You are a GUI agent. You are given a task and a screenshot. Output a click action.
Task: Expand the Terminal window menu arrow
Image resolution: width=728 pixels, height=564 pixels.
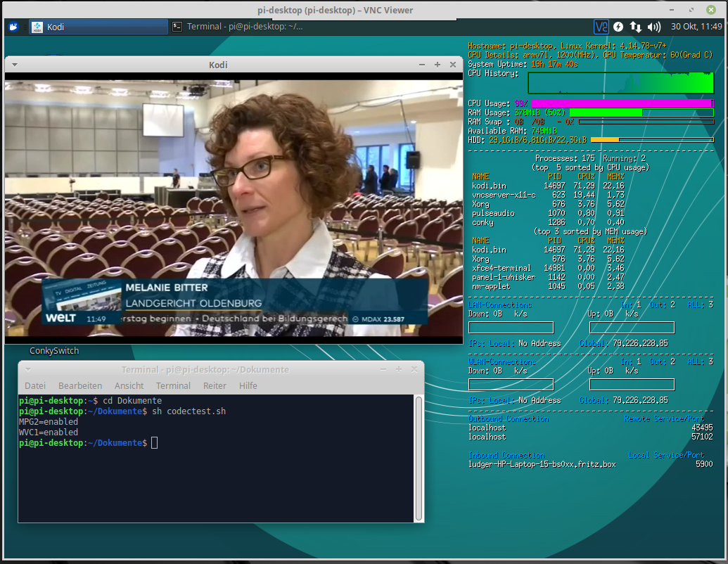27,369
